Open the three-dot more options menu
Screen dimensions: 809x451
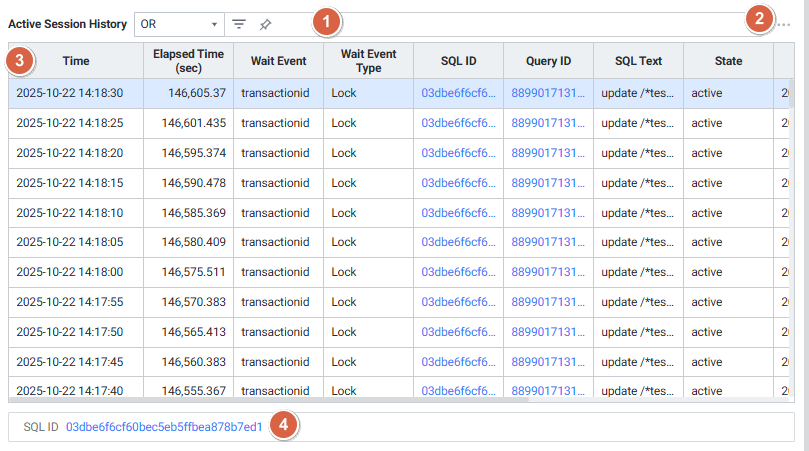pyautogui.click(x=784, y=24)
